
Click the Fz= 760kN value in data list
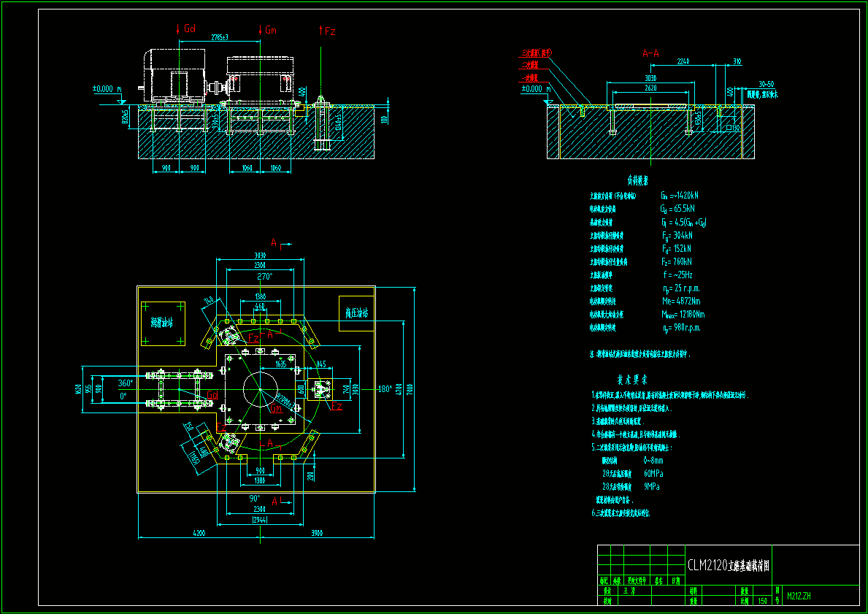point(677,261)
